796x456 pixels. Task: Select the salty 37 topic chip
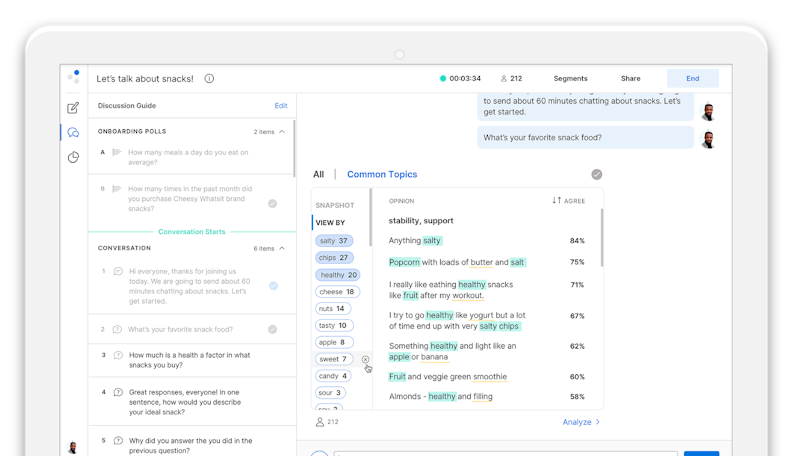[334, 241]
